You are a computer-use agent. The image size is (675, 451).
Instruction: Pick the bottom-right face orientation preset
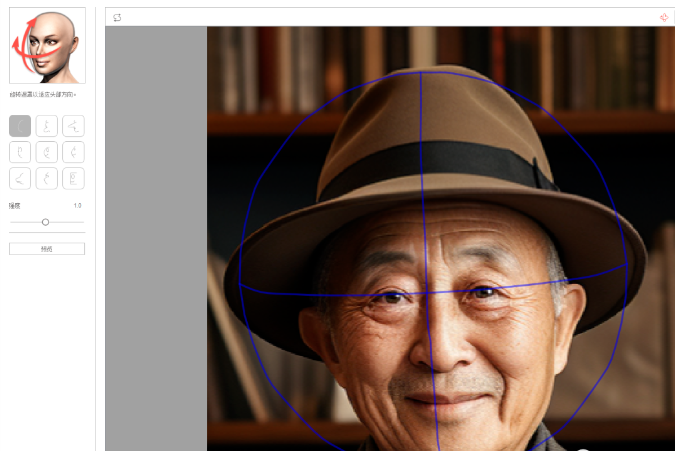click(73, 178)
